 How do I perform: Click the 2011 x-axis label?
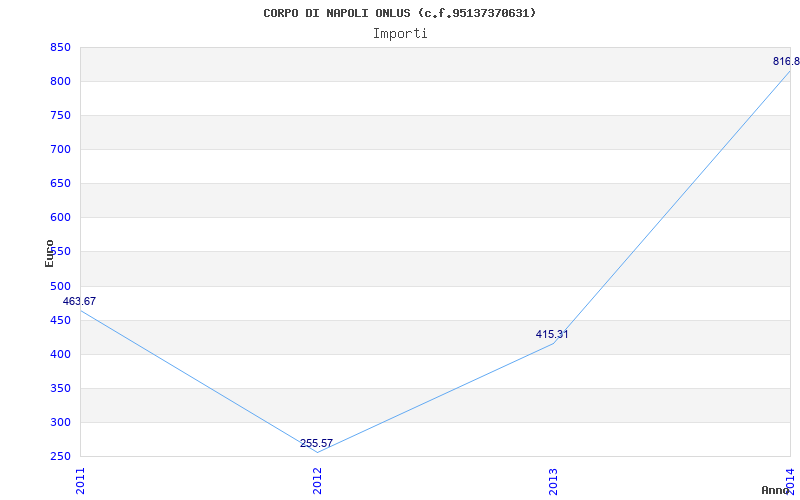click(80, 482)
